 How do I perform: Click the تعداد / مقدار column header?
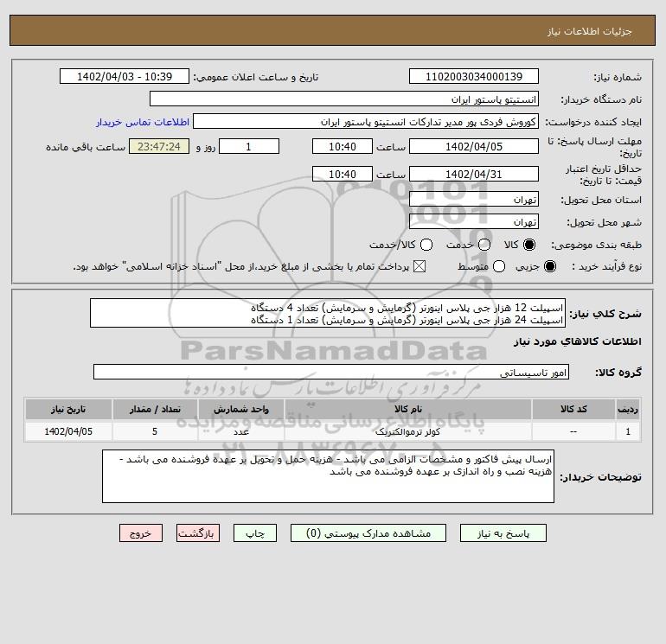[155, 409]
